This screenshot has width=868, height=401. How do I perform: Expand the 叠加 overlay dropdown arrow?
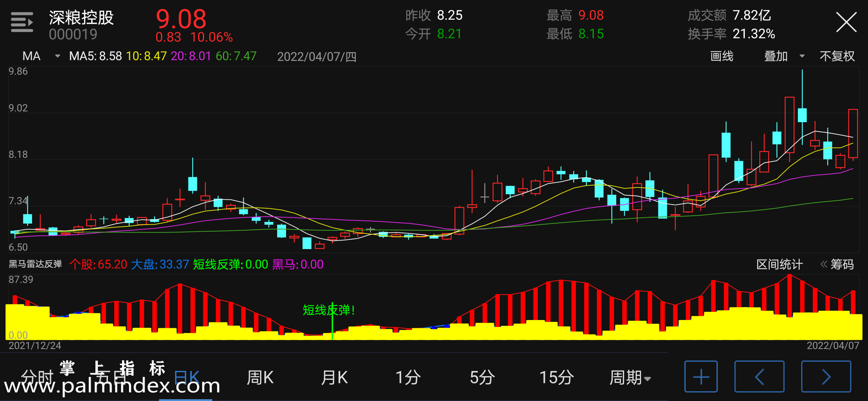(802, 56)
